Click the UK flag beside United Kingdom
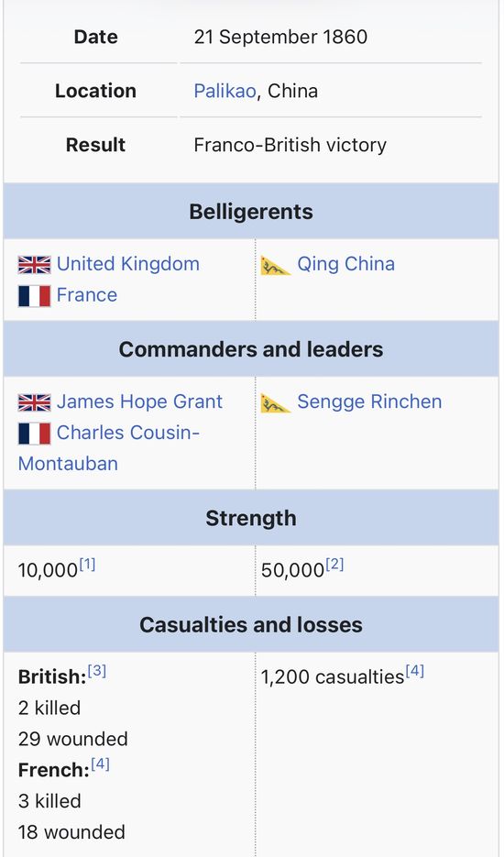This screenshot has height=857, width=504. click(34, 265)
